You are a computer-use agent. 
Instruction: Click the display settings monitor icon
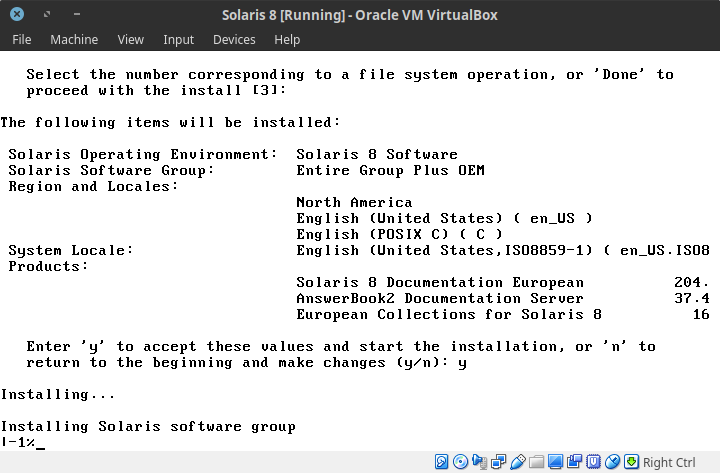coord(555,462)
